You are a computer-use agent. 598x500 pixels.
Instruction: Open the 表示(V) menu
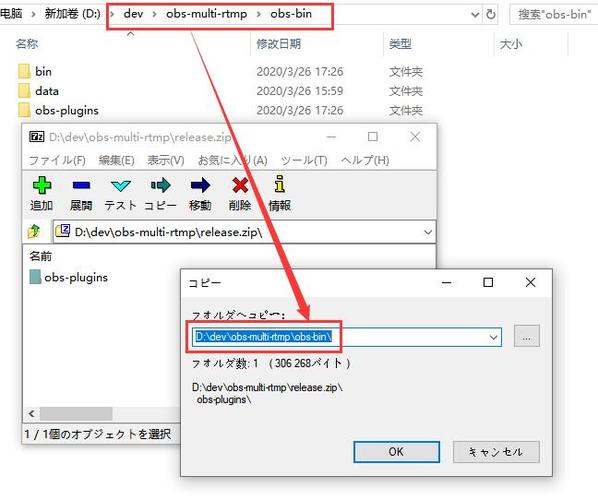(166, 160)
